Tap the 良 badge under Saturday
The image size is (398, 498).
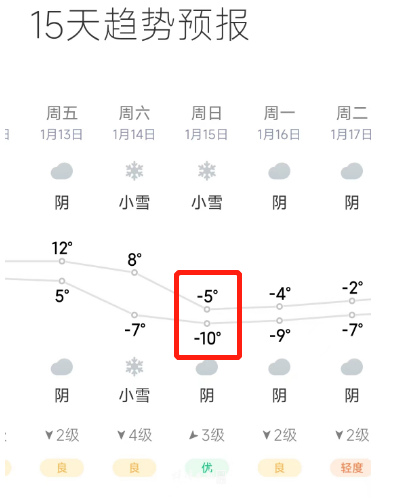tap(134, 468)
